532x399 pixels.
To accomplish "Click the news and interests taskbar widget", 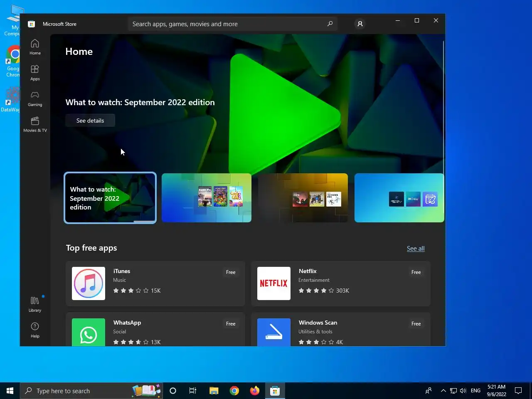I will click(x=146, y=391).
